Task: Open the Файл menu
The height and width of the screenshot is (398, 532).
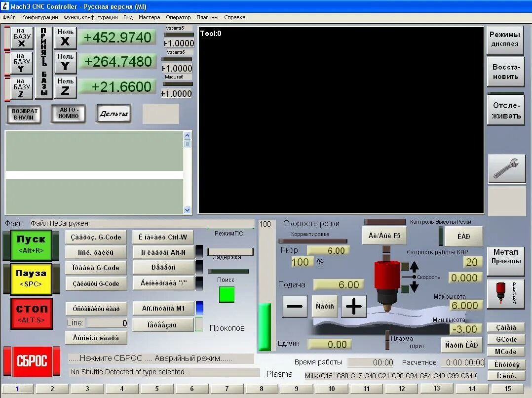Action: [9, 17]
